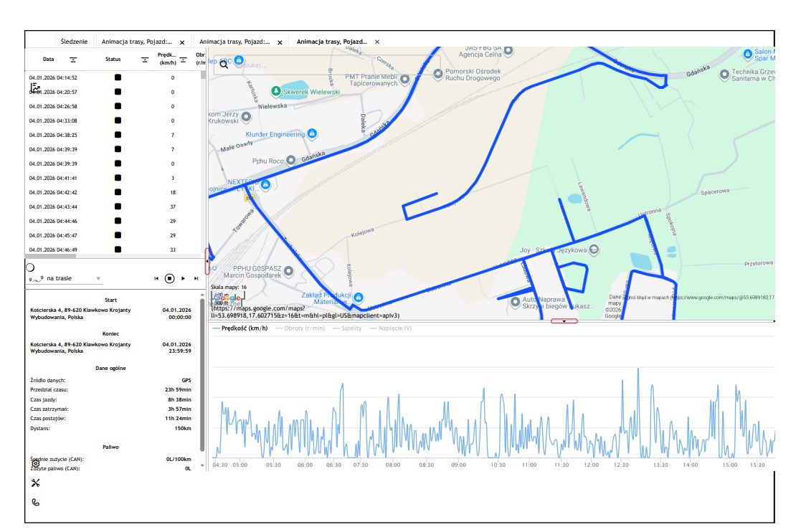Viewport: 796px width, 532px height.
Task: Skip to the end of the route
Action: click(x=196, y=278)
